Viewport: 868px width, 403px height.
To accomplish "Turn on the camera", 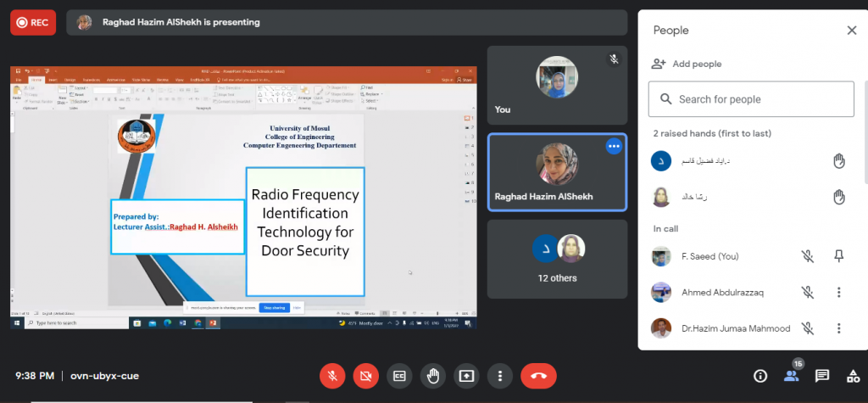I will [366, 376].
